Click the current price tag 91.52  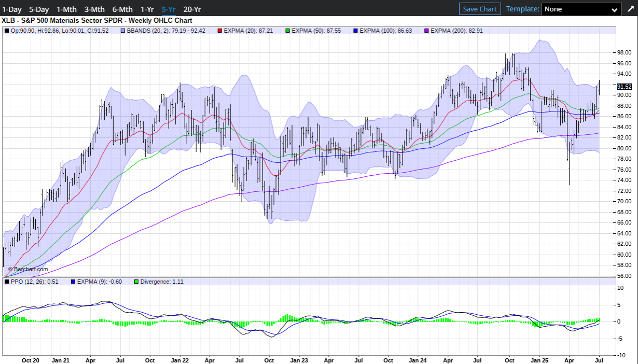(x=624, y=87)
